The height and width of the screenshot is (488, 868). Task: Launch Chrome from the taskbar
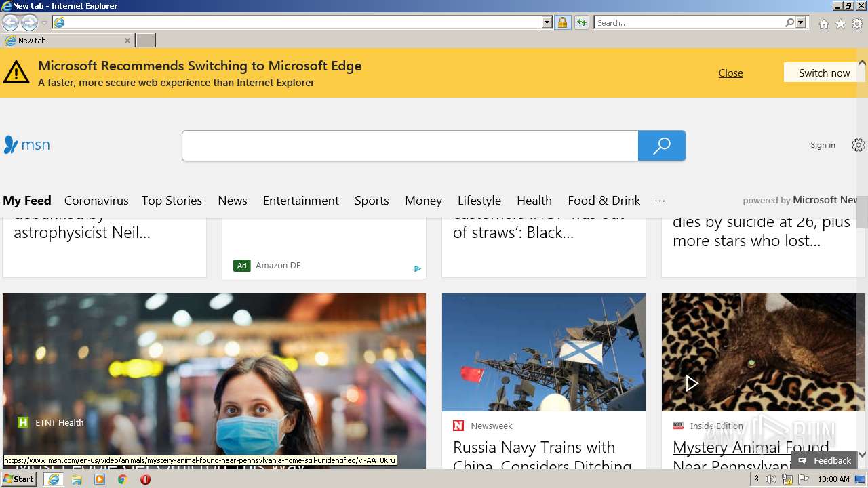(x=122, y=479)
